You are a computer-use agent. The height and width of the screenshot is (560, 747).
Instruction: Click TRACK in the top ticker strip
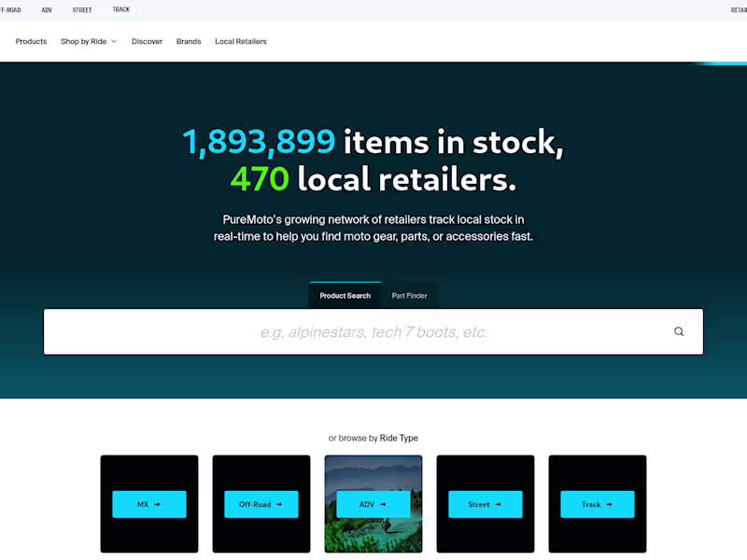point(120,9)
